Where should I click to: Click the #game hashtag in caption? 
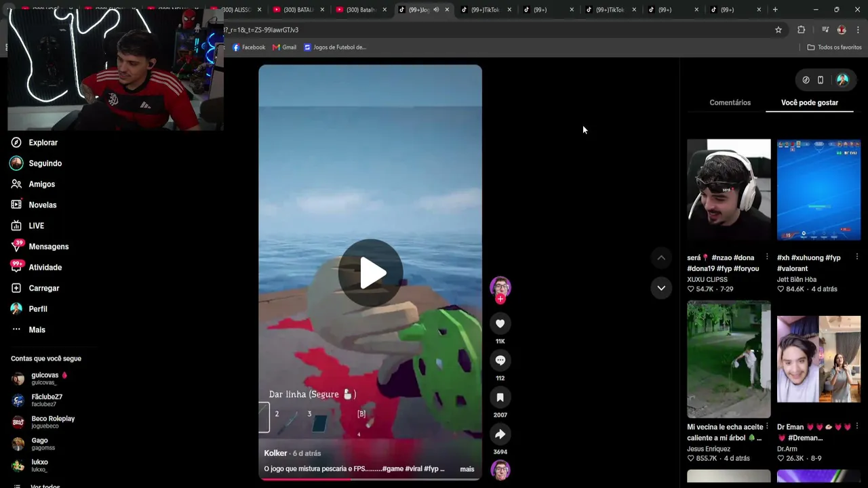(x=393, y=469)
